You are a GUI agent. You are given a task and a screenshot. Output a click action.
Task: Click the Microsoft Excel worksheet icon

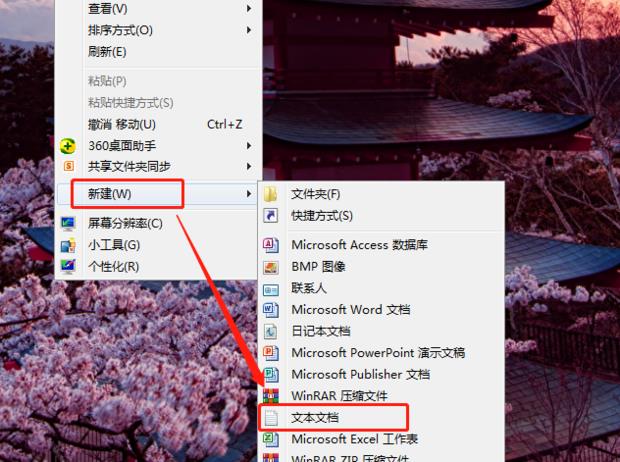270,439
